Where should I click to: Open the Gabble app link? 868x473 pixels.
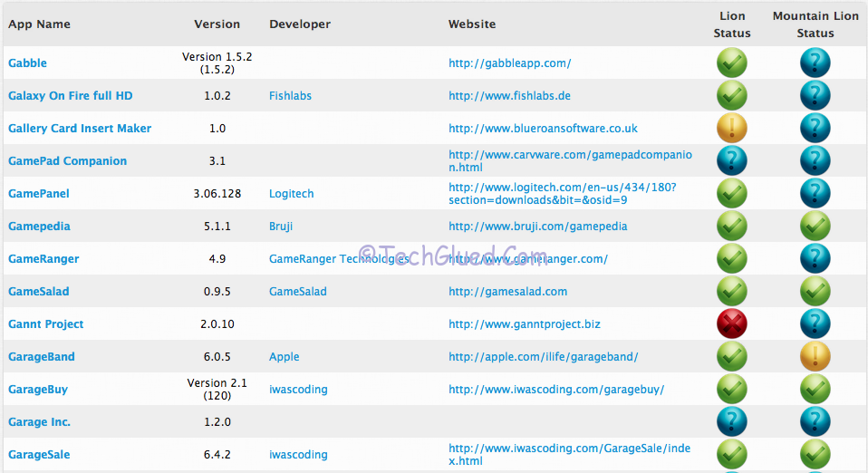[x=27, y=63]
